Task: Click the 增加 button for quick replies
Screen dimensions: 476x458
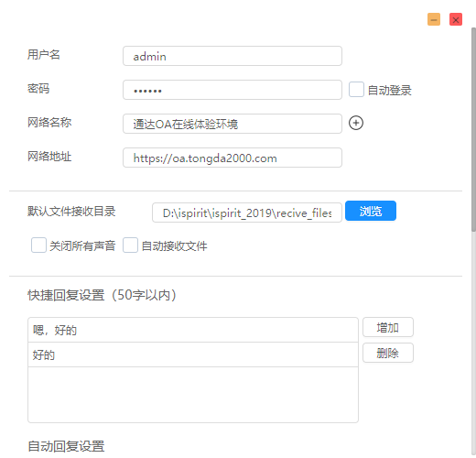Action: (x=388, y=327)
